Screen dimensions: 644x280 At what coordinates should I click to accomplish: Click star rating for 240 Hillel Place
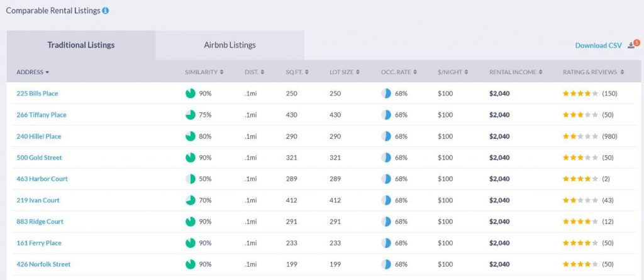click(x=580, y=136)
